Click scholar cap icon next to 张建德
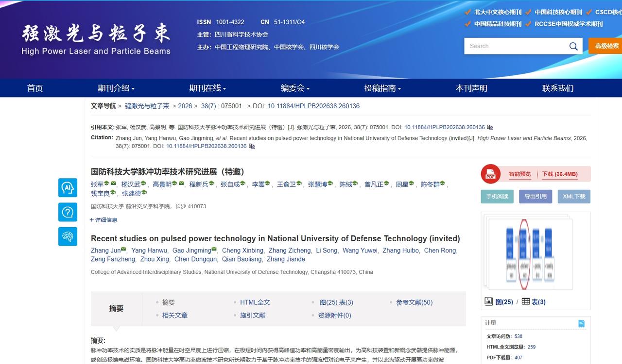 144,193
